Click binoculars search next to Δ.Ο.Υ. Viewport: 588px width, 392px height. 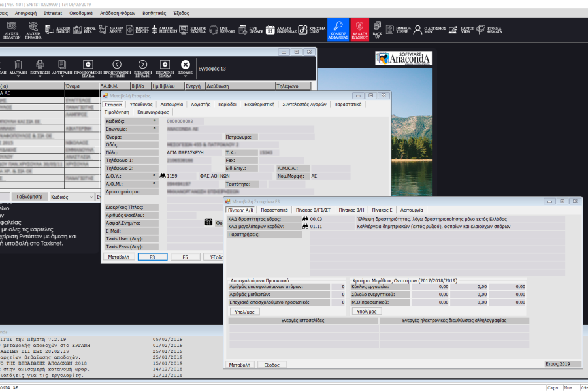163,176
